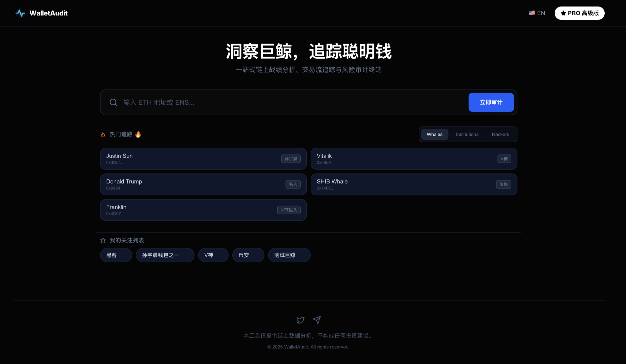Click the search magnifier icon
The width and height of the screenshot is (626, 364).
113,102
